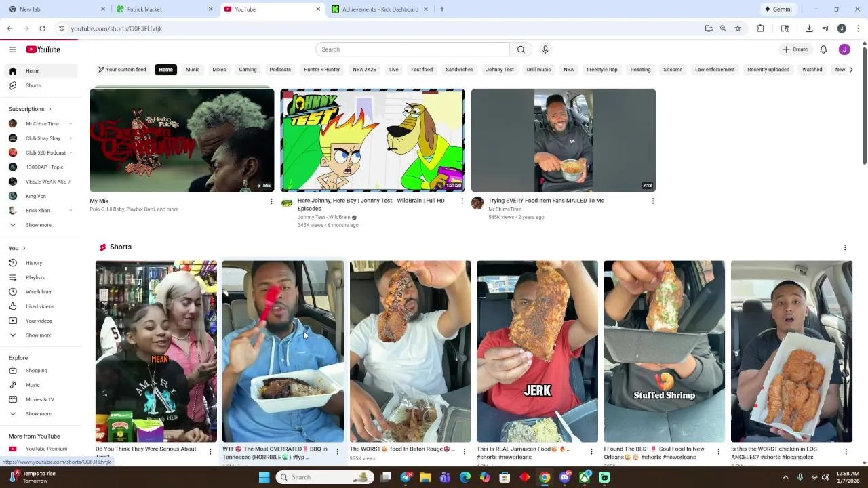Open Watch later in the sidebar
Screen dimensions: 868x488
[40, 291]
